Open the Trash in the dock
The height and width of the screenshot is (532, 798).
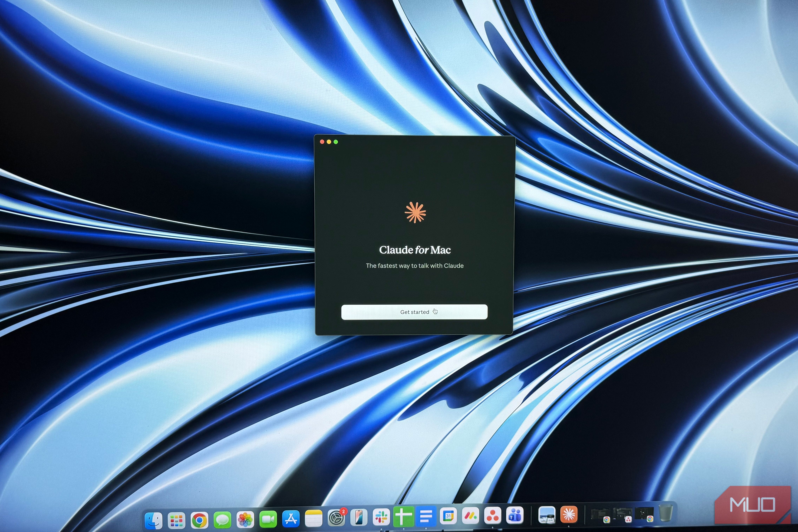coord(666,513)
